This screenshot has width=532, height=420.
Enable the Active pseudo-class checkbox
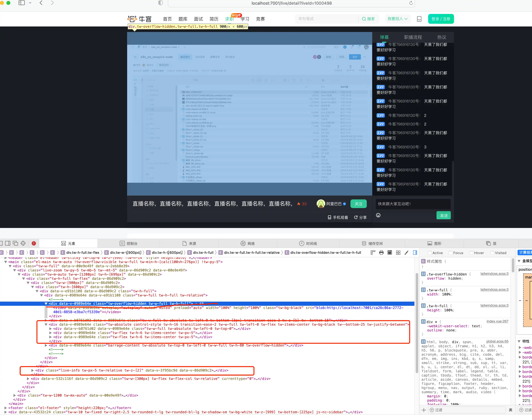430,253
